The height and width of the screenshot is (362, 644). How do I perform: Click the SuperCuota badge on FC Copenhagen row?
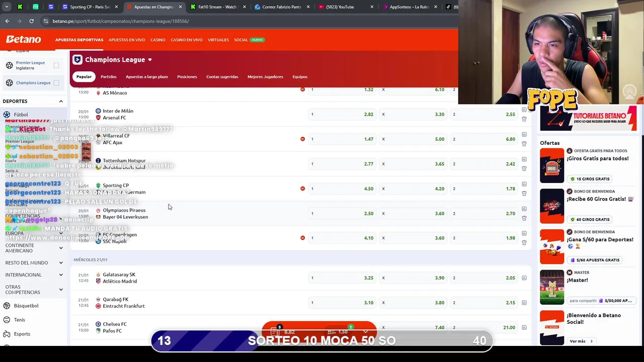pos(302,238)
